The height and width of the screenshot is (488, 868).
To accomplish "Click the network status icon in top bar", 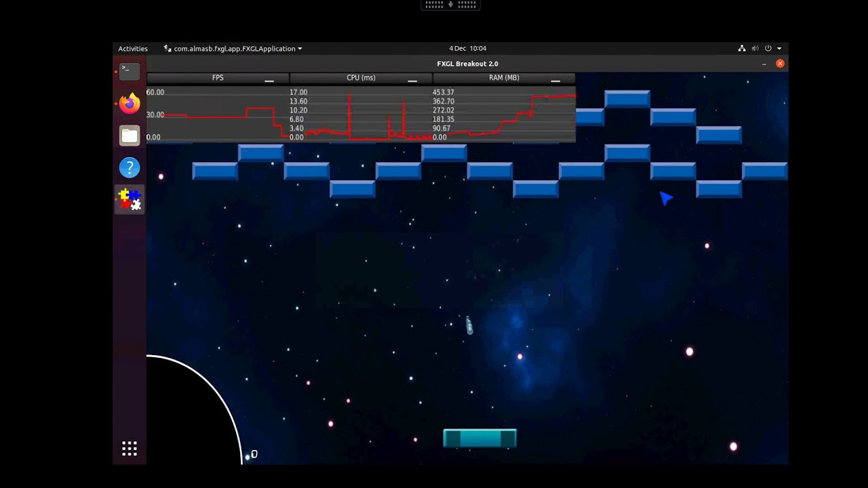I will [x=742, y=48].
